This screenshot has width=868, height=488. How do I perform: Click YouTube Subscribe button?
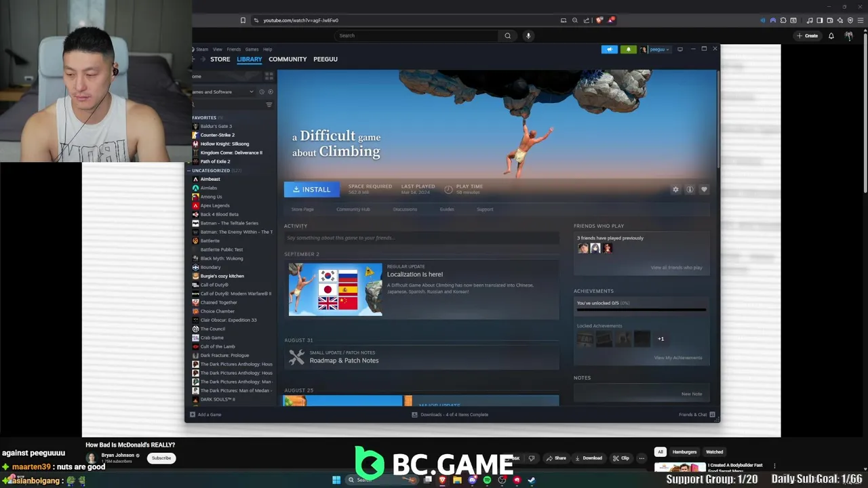tap(161, 458)
